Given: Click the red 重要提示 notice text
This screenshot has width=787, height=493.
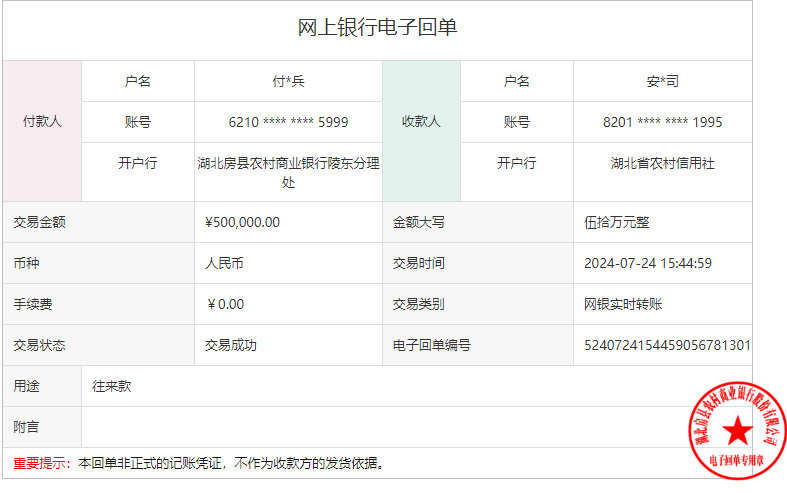Looking at the screenshot, I should 40,463.
